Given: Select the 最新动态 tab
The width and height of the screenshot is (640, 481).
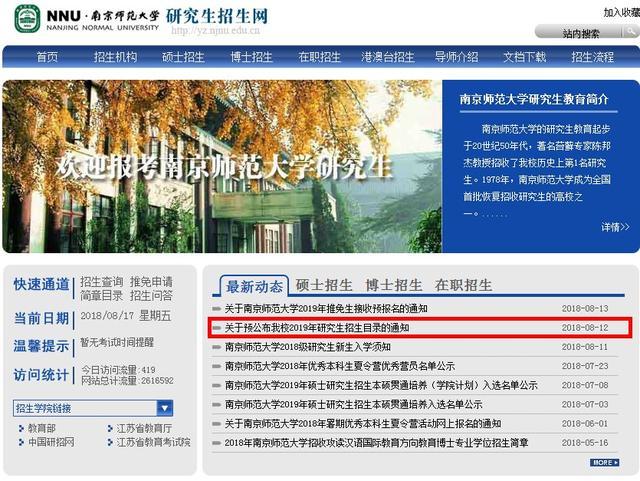Looking at the screenshot, I should 254,286.
